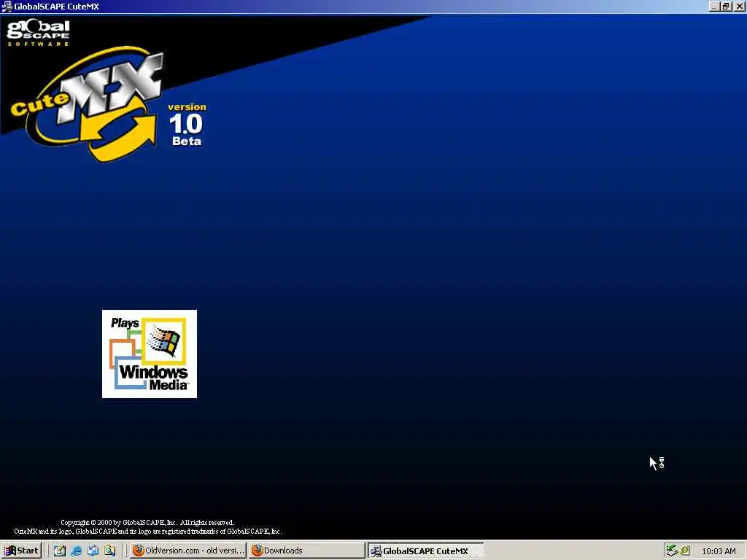Click the Copyright 2000 GlobalSCAPE line
The height and width of the screenshot is (560, 747).
(x=147, y=522)
